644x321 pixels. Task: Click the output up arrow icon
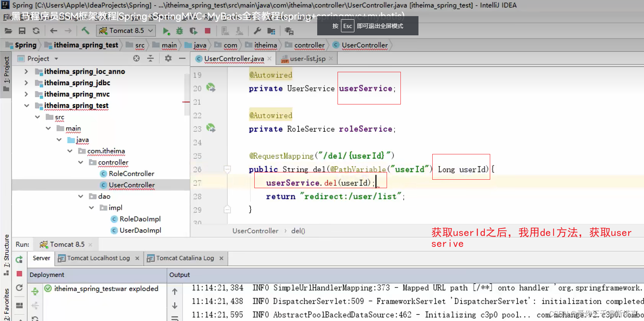pyautogui.click(x=175, y=291)
